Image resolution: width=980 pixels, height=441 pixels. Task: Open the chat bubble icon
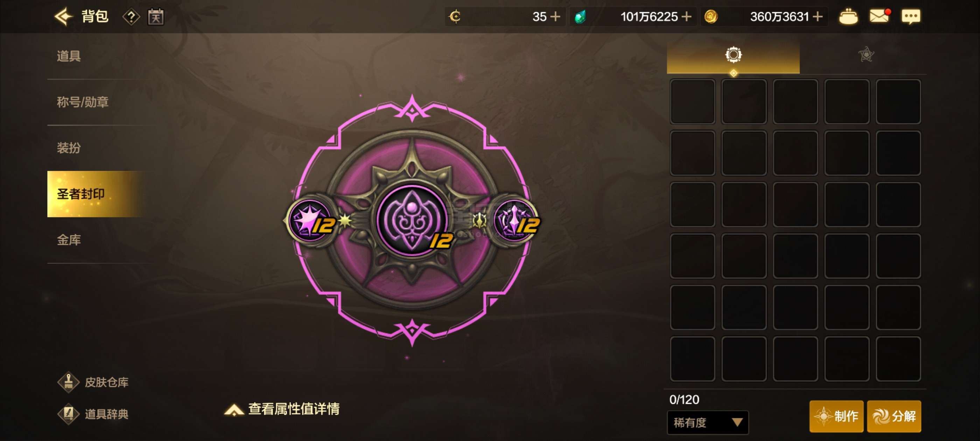[x=911, y=17]
